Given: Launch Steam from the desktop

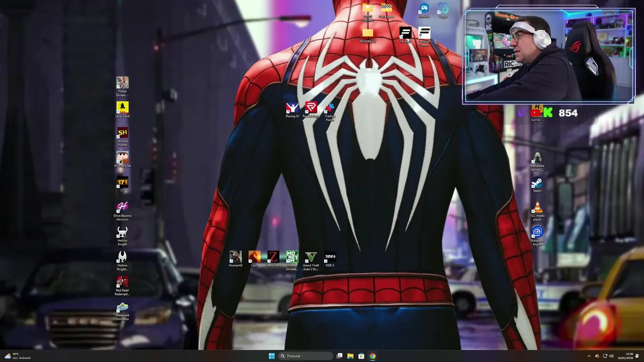Looking at the screenshot, I should (x=537, y=185).
